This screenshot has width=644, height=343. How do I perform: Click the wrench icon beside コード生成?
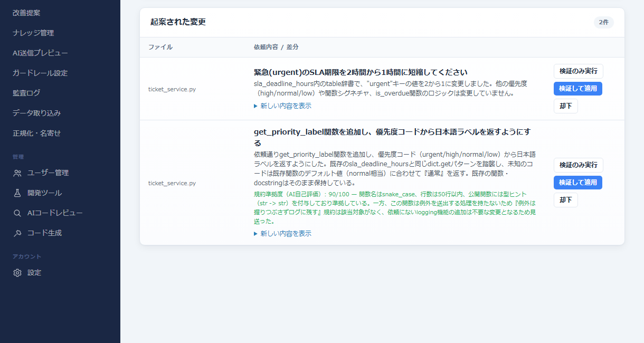coord(17,233)
